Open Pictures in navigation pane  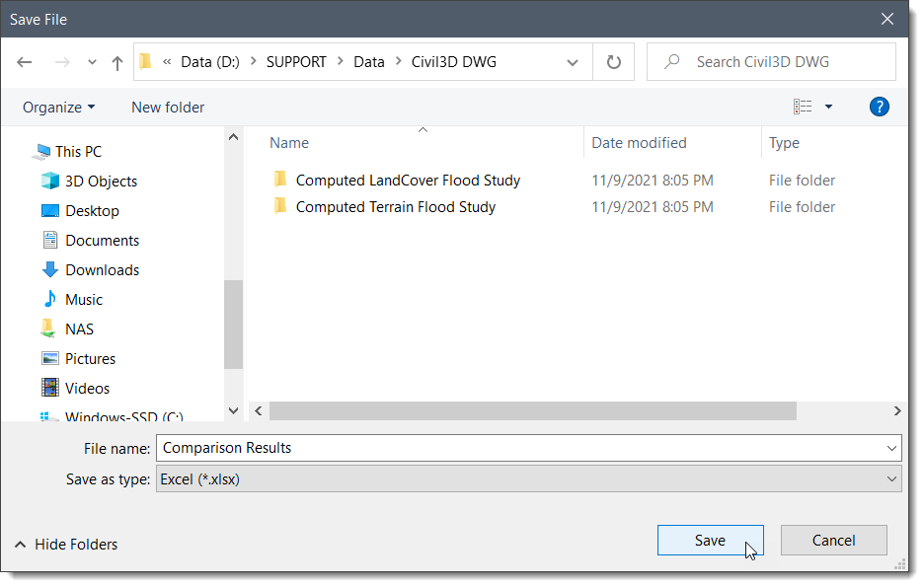click(90, 358)
